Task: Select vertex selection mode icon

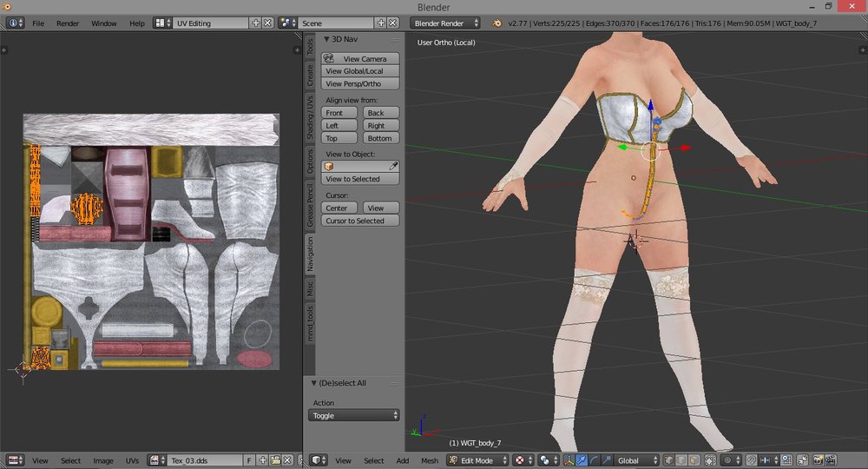Action: pyautogui.click(x=668, y=460)
